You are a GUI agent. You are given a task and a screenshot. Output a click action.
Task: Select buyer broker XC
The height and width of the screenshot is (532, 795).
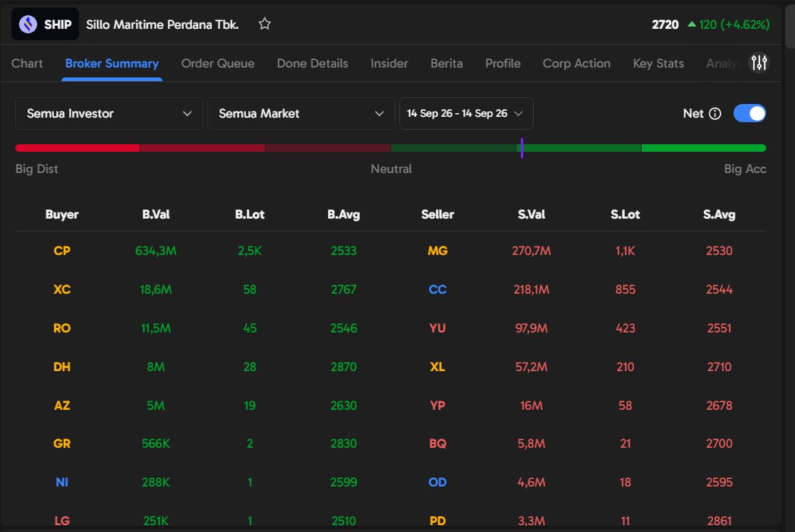point(62,289)
